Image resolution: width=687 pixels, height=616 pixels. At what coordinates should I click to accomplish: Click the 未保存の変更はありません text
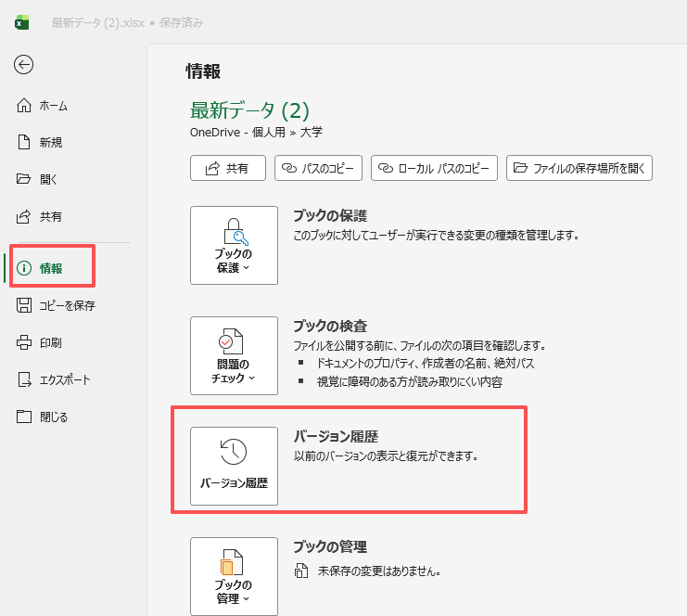pos(379,571)
